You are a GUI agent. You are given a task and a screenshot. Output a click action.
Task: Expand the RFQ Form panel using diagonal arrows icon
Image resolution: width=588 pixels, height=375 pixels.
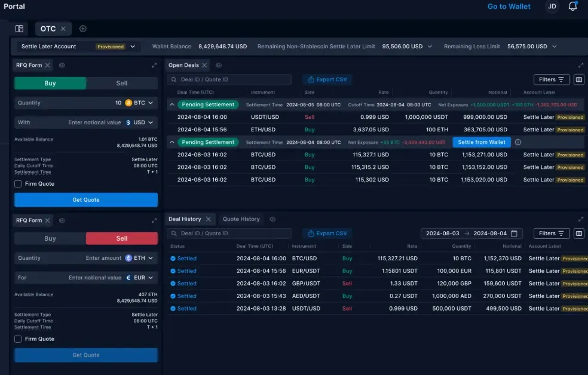pyautogui.click(x=154, y=65)
